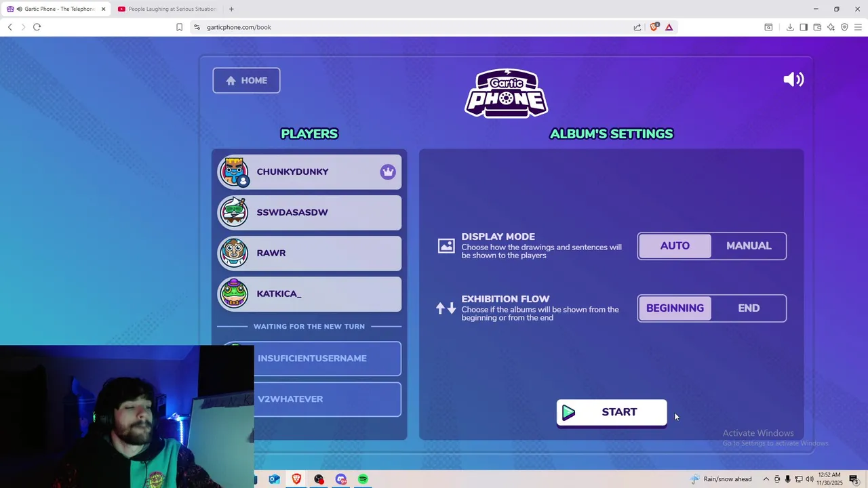Image resolution: width=868 pixels, height=488 pixels.
Task: Open the taskbar clock showing 12:52 AM
Action: [829, 479]
